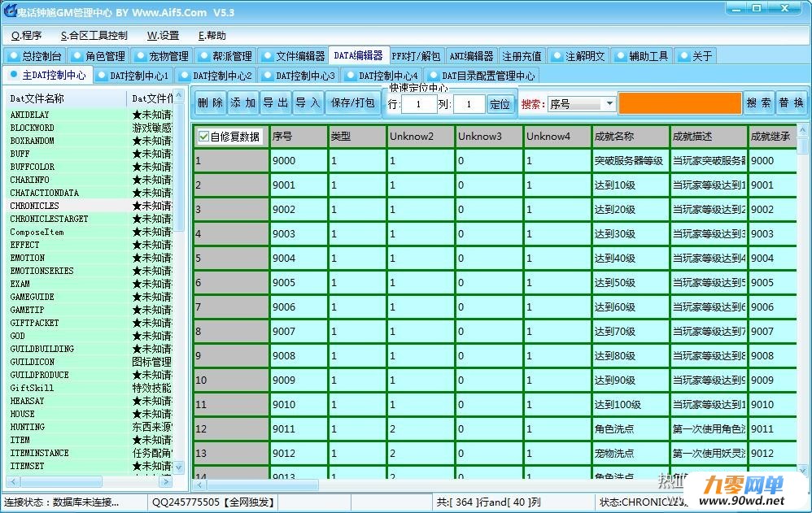Click the 成就名称 column header
The height and width of the screenshot is (513, 812).
point(630,137)
